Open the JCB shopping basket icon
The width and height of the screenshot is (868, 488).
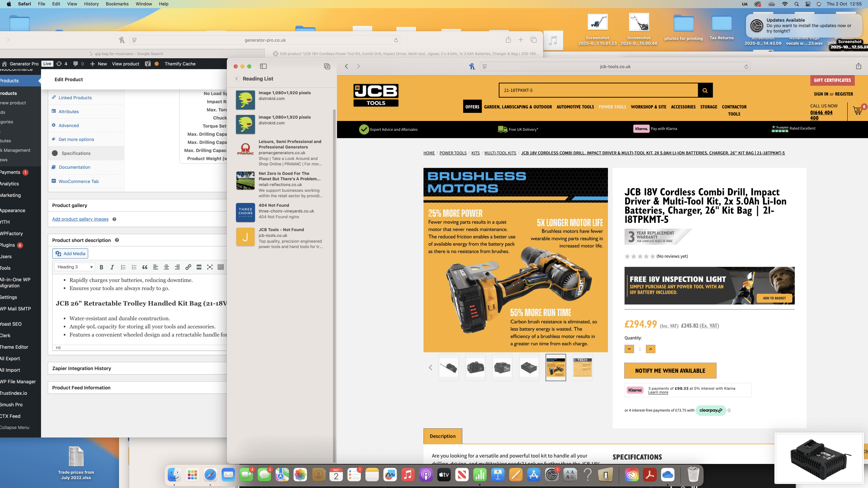[x=858, y=110]
